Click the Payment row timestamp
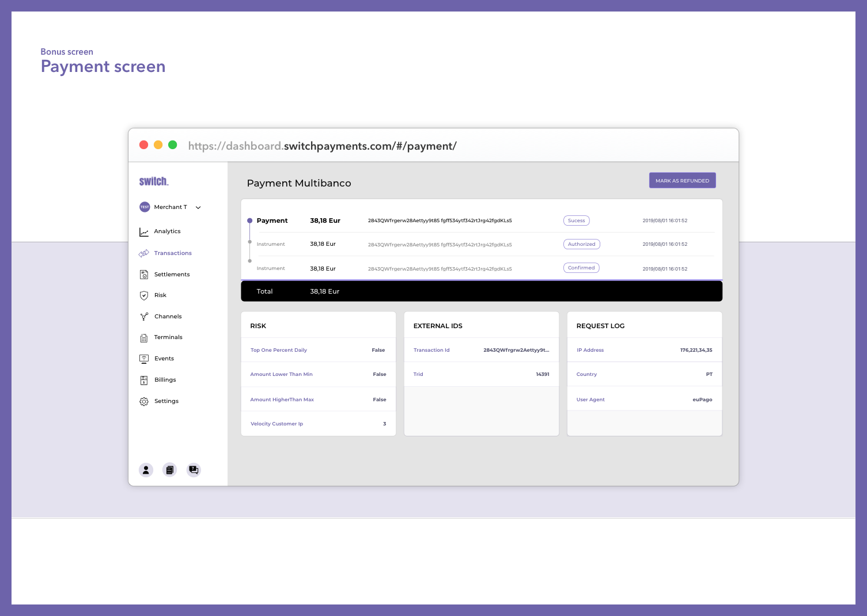This screenshot has height=616, width=867. [665, 220]
